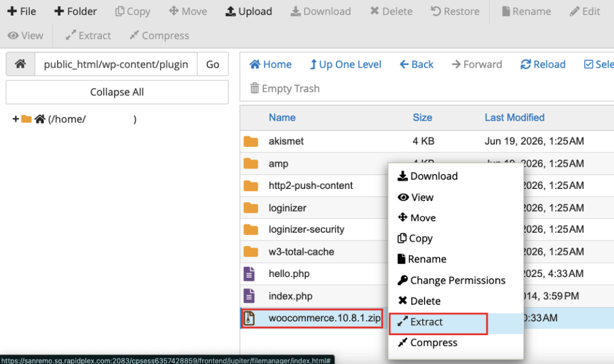The height and width of the screenshot is (364, 614).
Task: Create a new folder with + Folder
Action: [x=75, y=11]
